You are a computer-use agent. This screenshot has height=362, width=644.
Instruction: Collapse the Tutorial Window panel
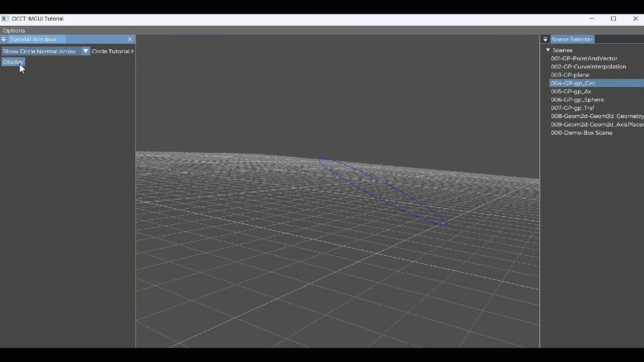(x=4, y=39)
